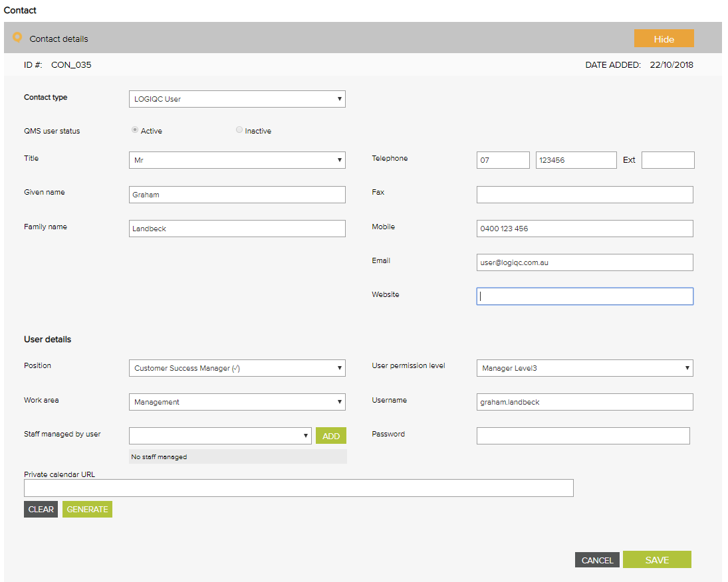Click the CLEAR calendar URL button

click(41, 510)
